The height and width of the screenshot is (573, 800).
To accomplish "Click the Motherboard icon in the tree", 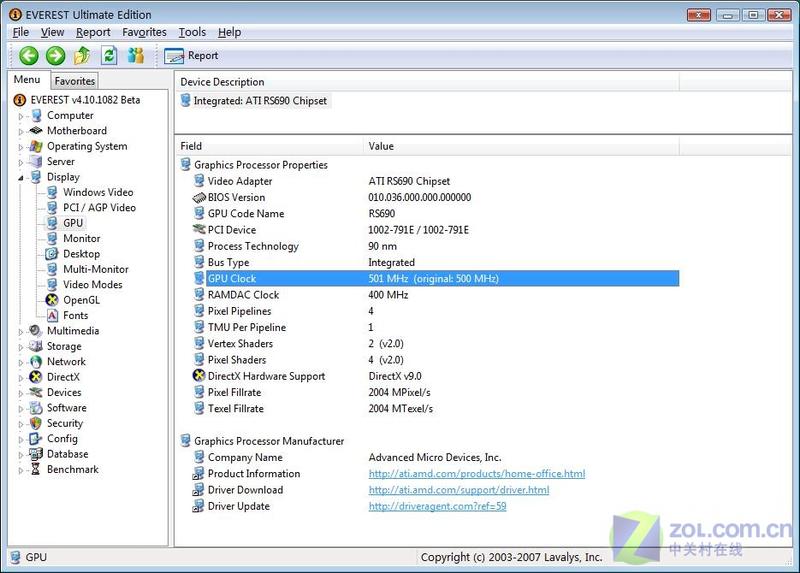I will (36, 131).
